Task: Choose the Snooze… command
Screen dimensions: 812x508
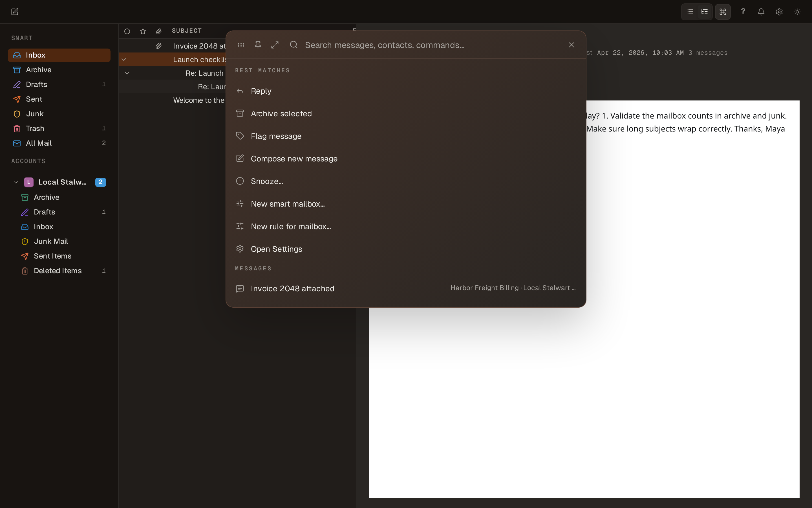Action: [406, 181]
